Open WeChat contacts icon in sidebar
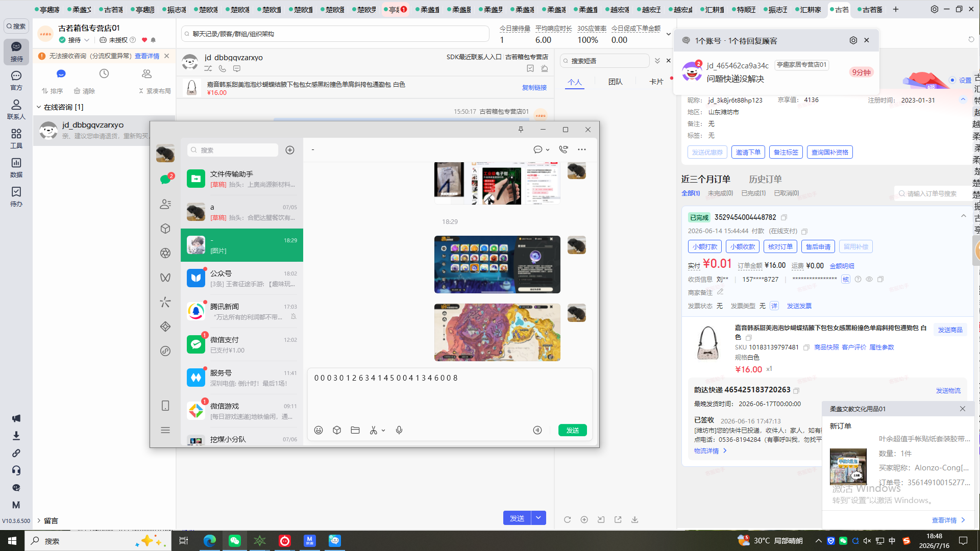This screenshot has width=980, height=551. click(x=165, y=204)
